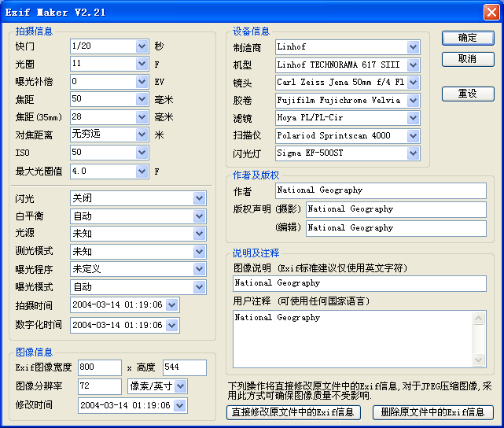Click 删除原文件中的Exif信息 button
Image resolution: width=504 pixels, height=428 pixels.
click(x=432, y=412)
